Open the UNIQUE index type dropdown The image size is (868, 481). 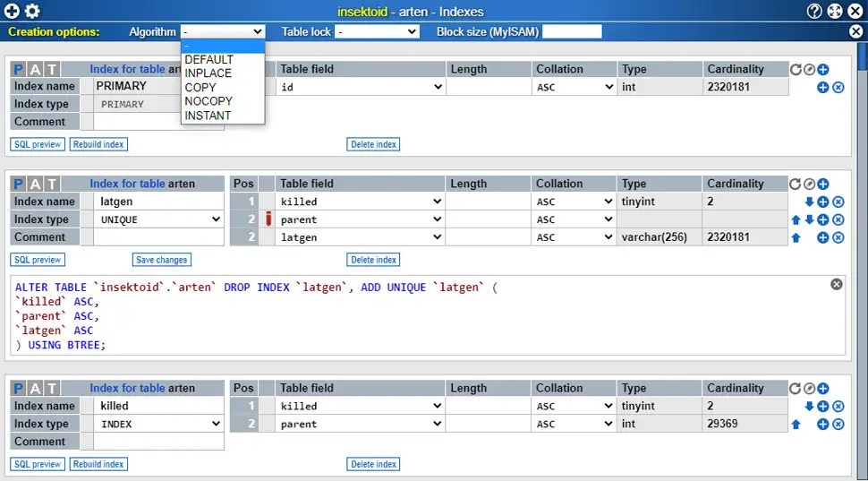coord(159,219)
